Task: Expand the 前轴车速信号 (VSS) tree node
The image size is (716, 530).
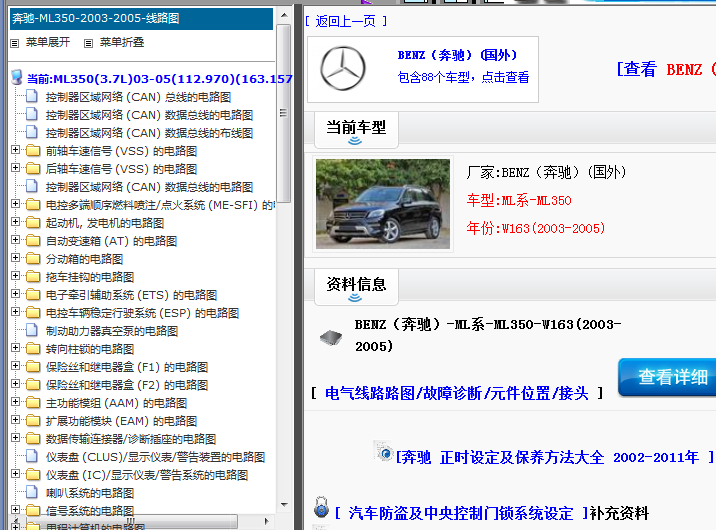Action: coord(16,150)
